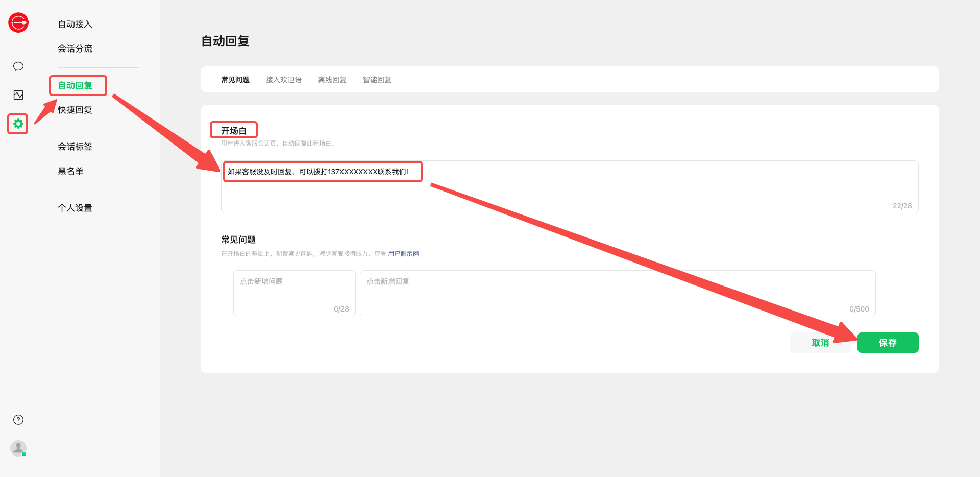The image size is (980, 477).
Task: Open 会话标签 menu item
Action: tap(75, 147)
